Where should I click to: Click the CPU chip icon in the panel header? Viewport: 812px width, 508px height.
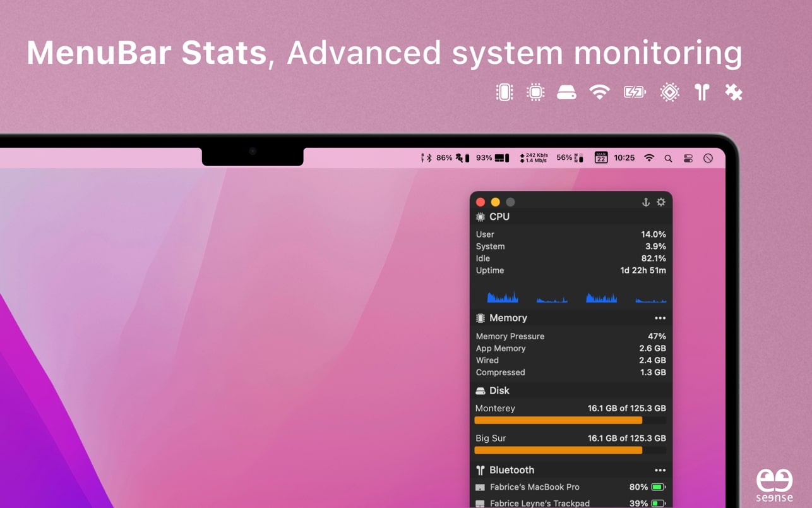point(480,216)
